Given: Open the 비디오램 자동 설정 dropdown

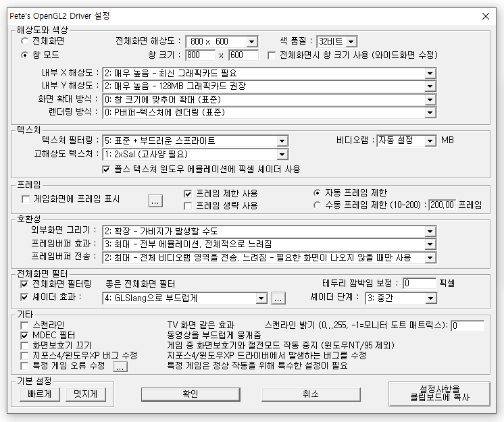Looking at the screenshot, I should [x=406, y=140].
